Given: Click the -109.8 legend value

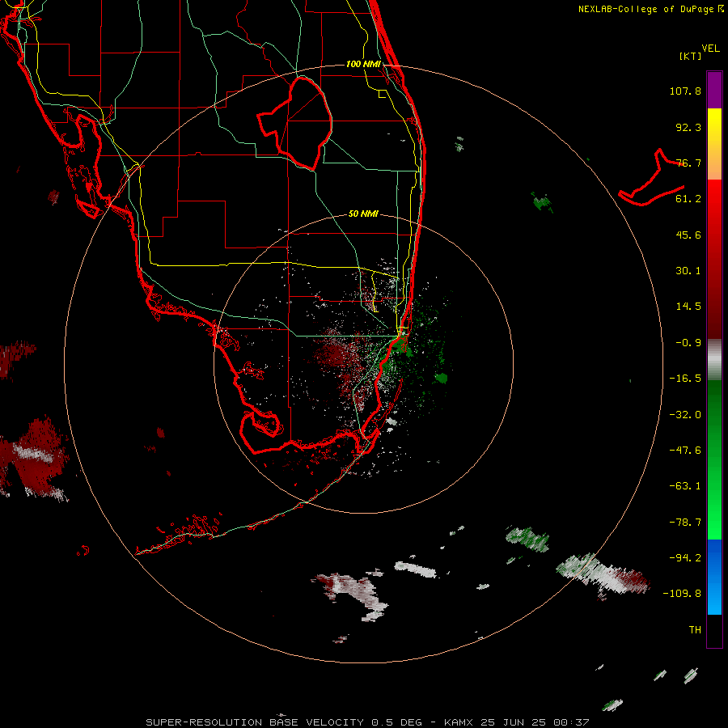Looking at the screenshot, I should 682,594.
